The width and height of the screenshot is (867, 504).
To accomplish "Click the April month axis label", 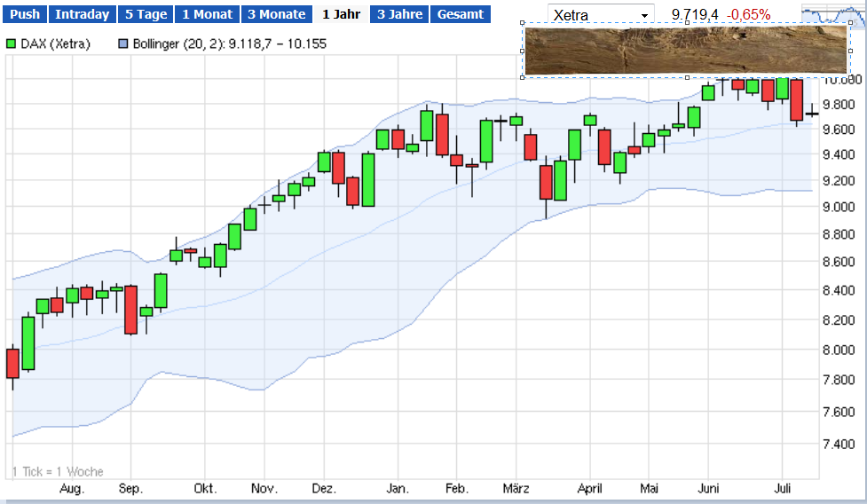I will (590, 489).
